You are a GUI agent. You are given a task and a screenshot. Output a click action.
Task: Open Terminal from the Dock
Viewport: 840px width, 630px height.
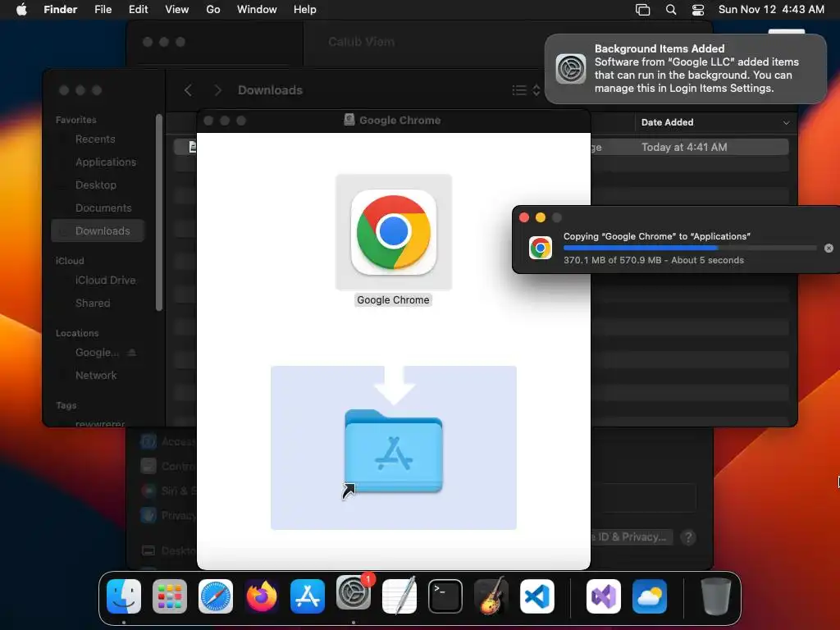(x=445, y=596)
